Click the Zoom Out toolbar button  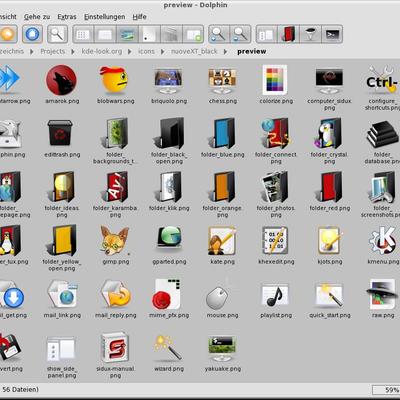pyautogui.click(x=240, y=34)
